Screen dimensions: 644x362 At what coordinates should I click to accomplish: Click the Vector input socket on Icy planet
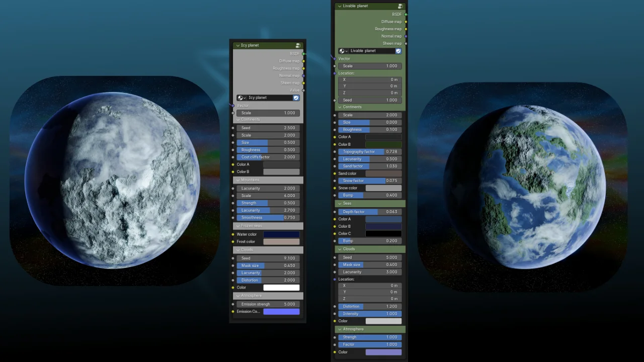pos(233,106)
